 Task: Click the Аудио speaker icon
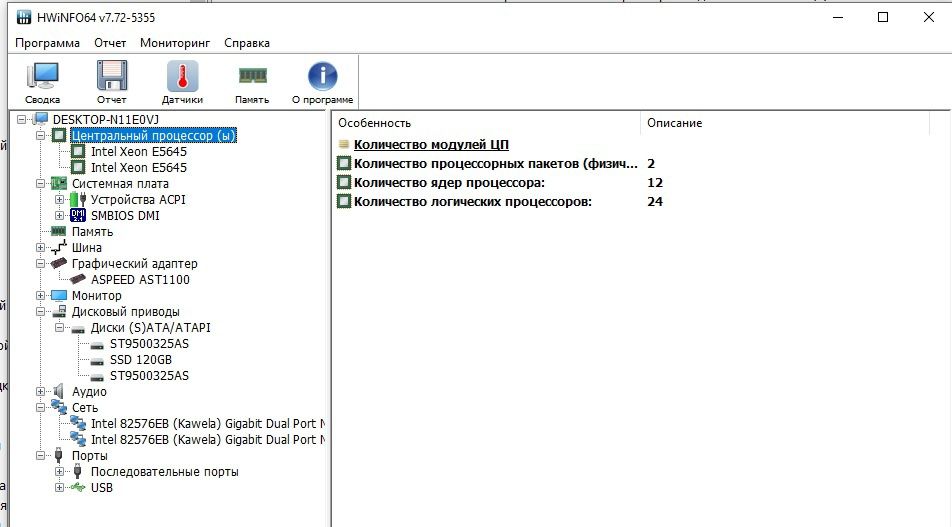point(59,391)
